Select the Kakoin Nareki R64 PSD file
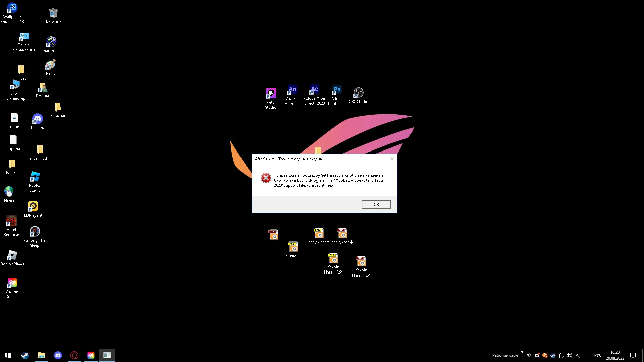644x362 pixels. pyautogui.click(x=333, y=263)
